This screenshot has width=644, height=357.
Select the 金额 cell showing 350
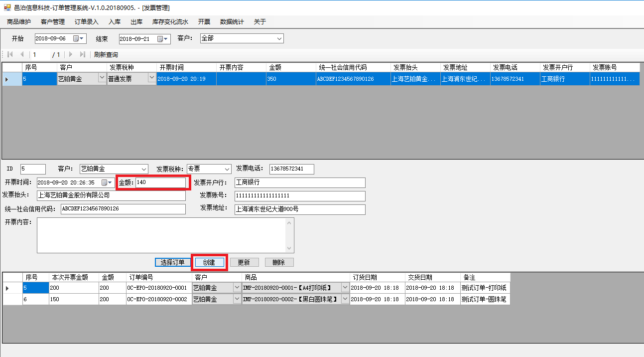(291, 79)
